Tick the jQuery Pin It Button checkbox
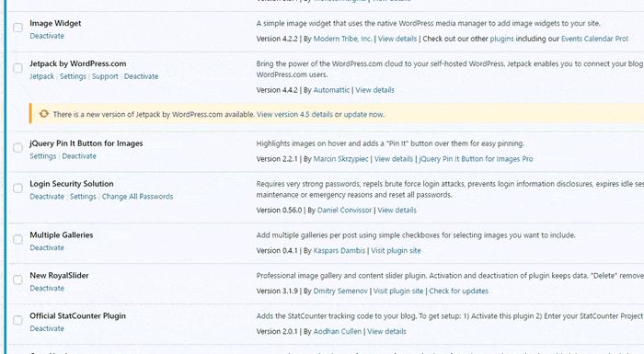The height and width of the screenshot is (354, 644). 17,147
